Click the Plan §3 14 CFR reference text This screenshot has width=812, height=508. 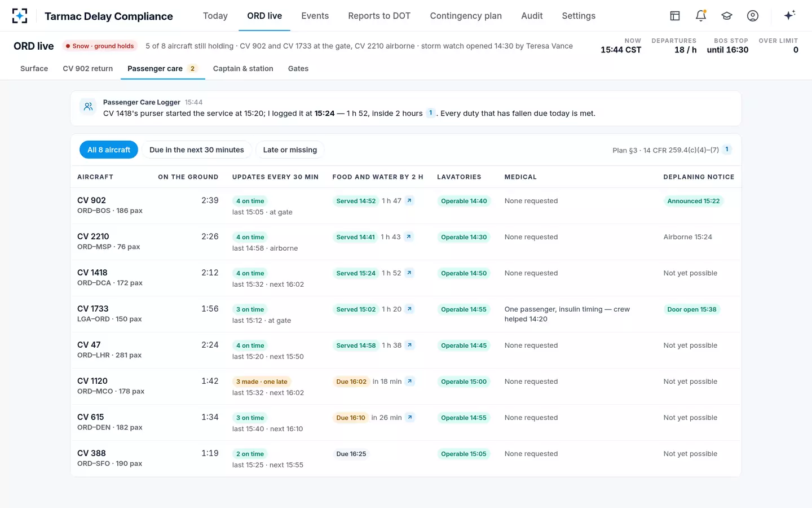(665, 150)
